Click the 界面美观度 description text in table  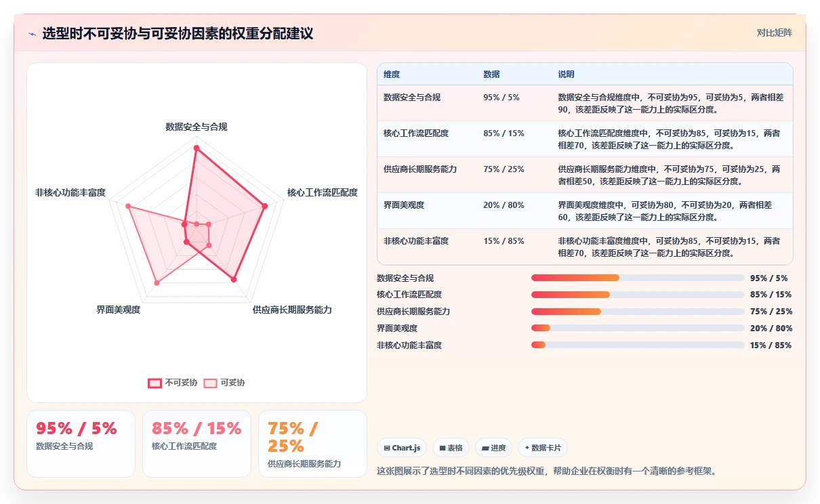[665, 211]
